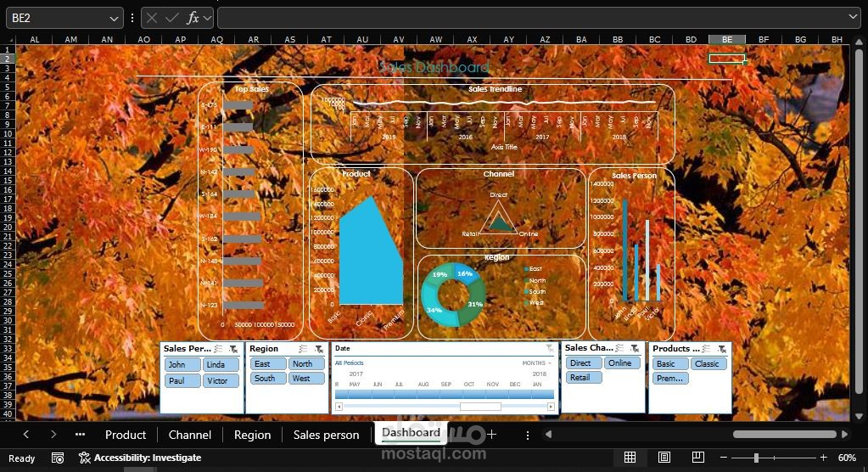Click the accessibility checker icon

tap(84, 458)
